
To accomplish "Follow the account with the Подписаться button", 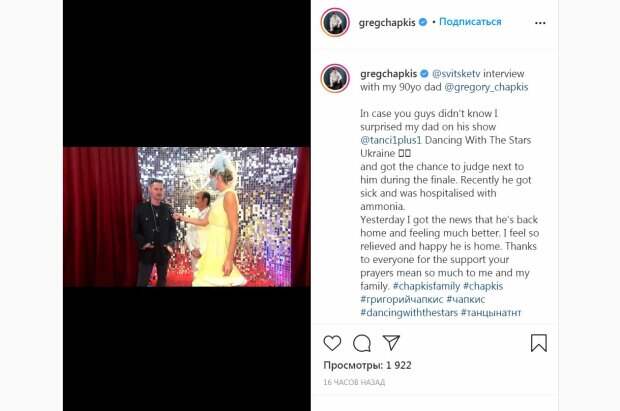I will point(470,22).
